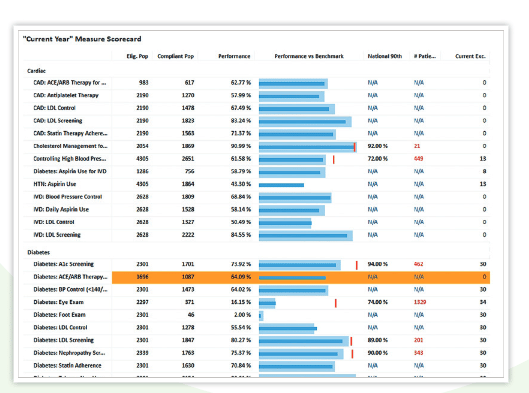
Task: Click the 94.00 % benchmark for A1c Screening
Action: [x=378, y=264]
